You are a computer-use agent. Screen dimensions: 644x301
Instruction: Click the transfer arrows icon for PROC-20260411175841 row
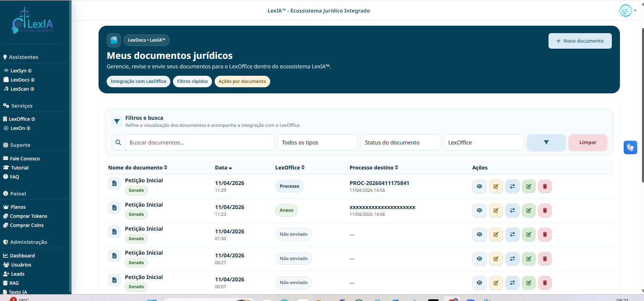click(512, 186)
